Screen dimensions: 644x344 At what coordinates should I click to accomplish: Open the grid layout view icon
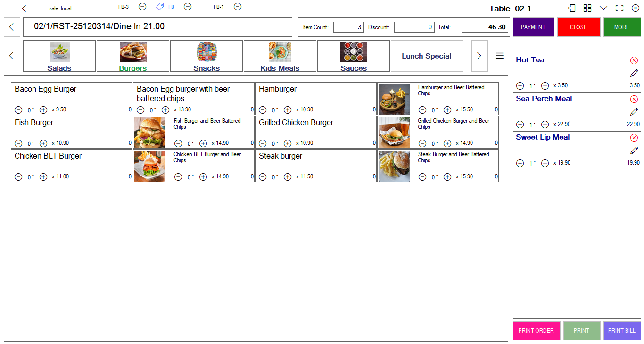pyautogui.click(x=587, y=8)
